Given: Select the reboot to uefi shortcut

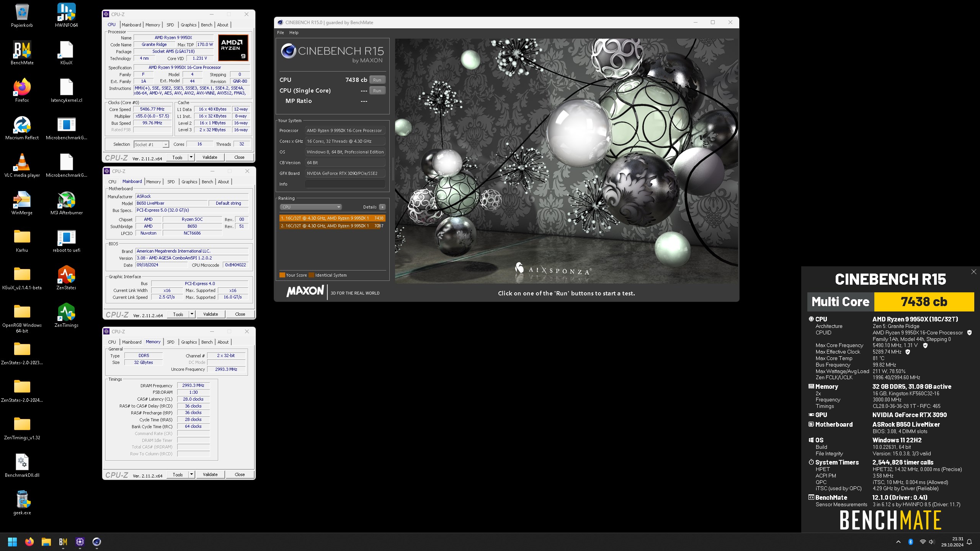Looking at the screenshot, I should click(66, 240).
